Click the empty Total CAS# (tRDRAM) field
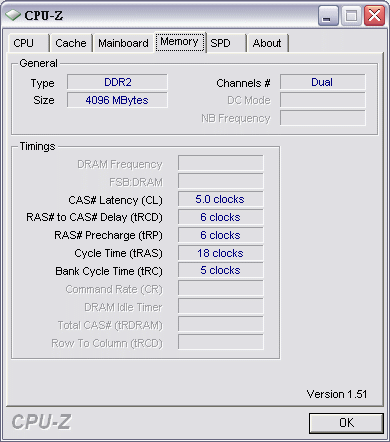390x442 pixels. 221,324
